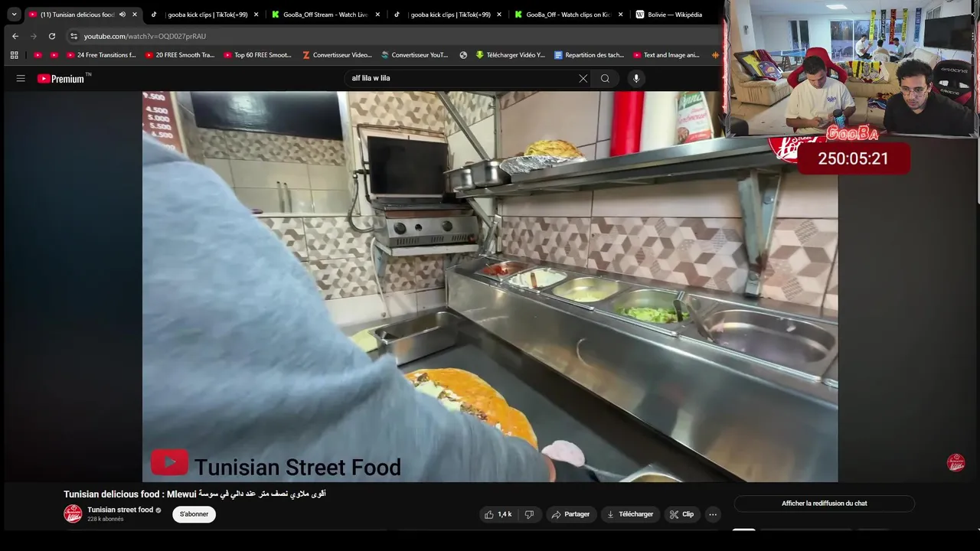980x551 pixels.
Task: Open the Repartition des tach... bookmark
Action: 589,55
